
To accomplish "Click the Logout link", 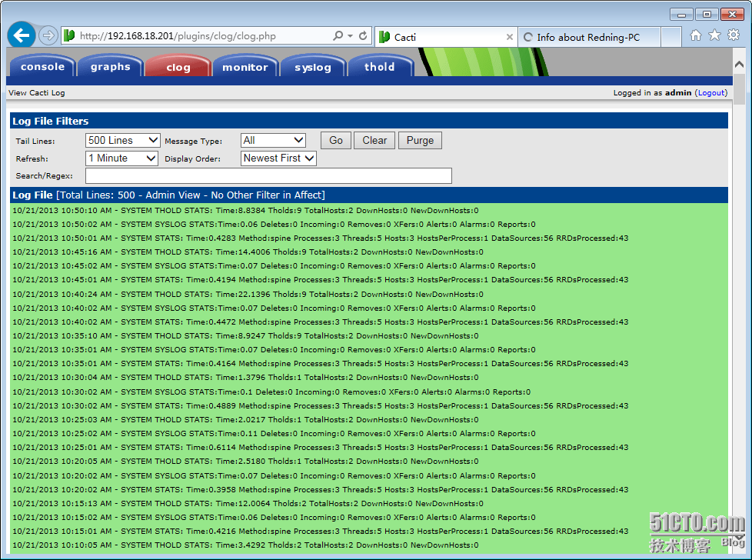I will (710, 92).
